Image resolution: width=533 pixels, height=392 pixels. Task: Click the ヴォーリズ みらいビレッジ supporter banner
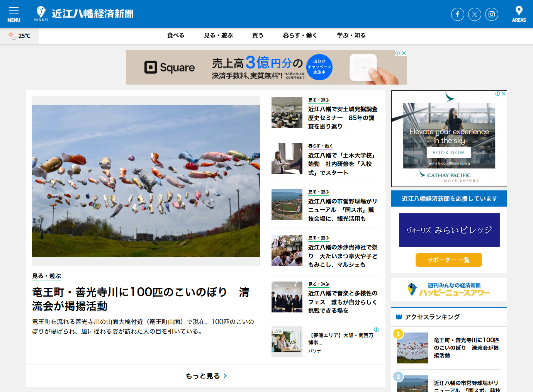tap(449, 230)
